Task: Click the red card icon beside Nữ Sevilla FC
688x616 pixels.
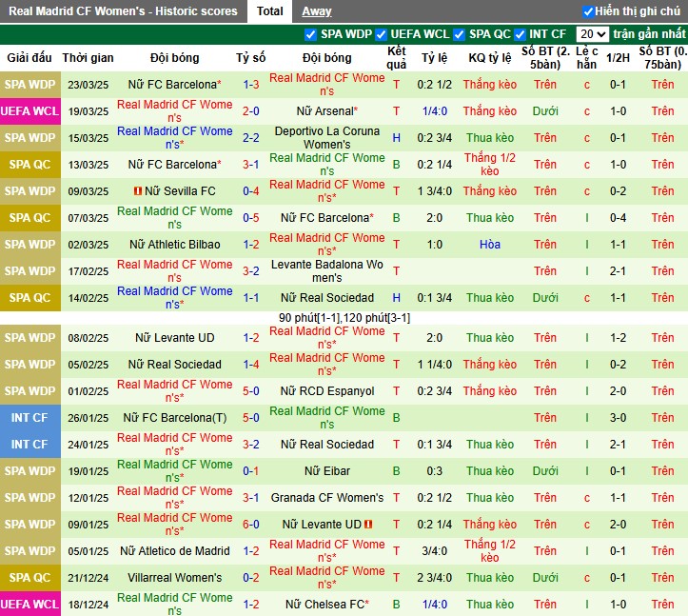Action: point(137,191)
